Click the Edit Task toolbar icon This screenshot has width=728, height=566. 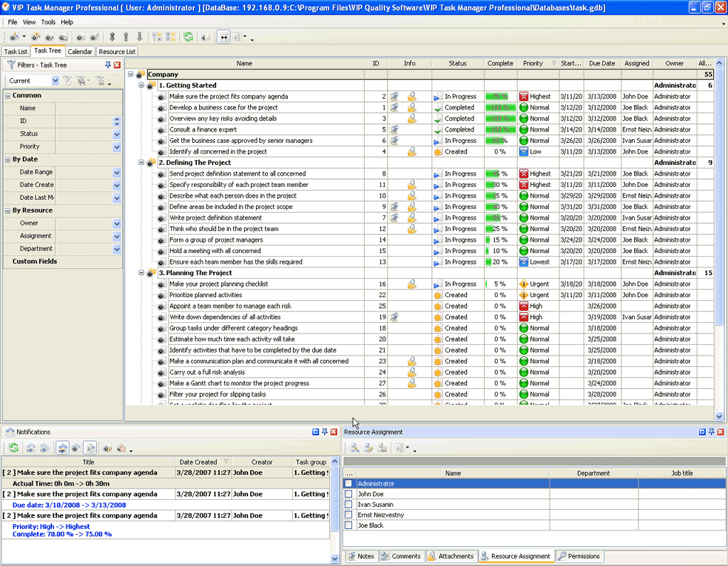49,37
